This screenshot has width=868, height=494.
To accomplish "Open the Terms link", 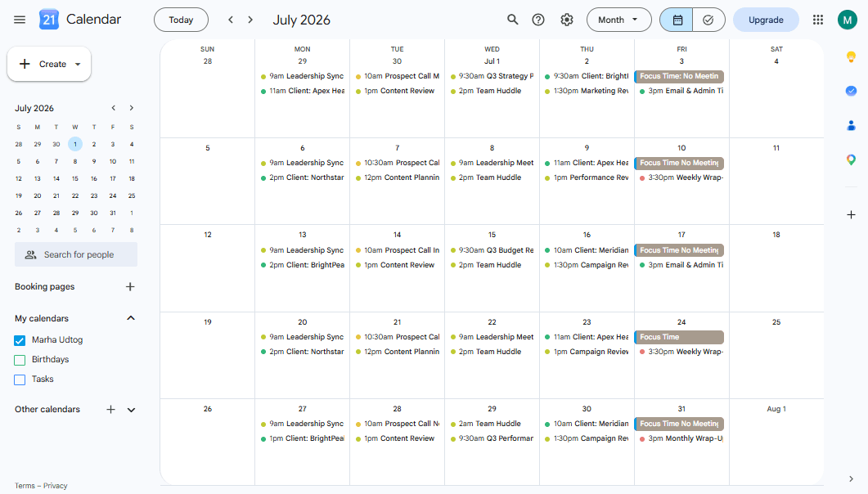I will 25,486.
